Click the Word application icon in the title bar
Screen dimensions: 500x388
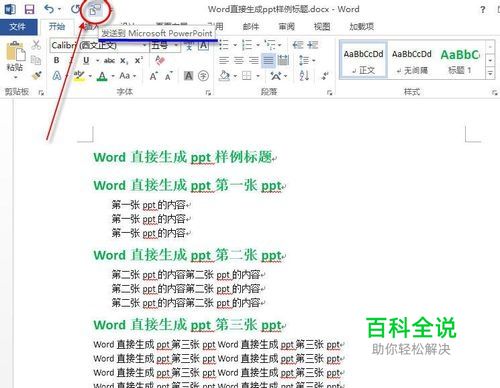tap(10, 9)
